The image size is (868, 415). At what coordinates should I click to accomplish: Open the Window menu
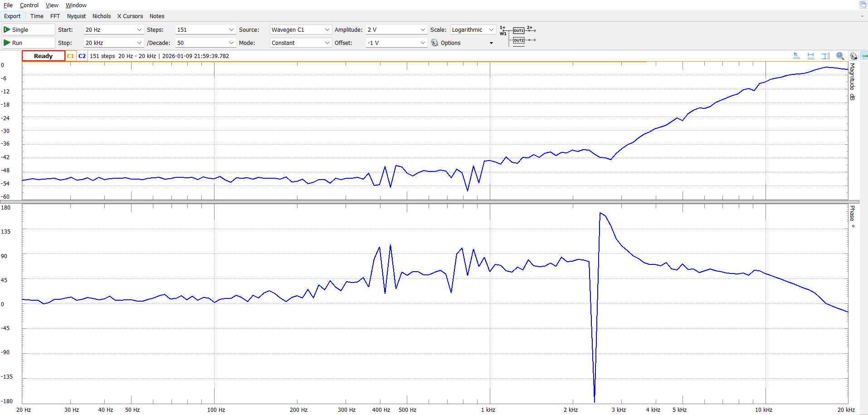[x=76, y=5]
